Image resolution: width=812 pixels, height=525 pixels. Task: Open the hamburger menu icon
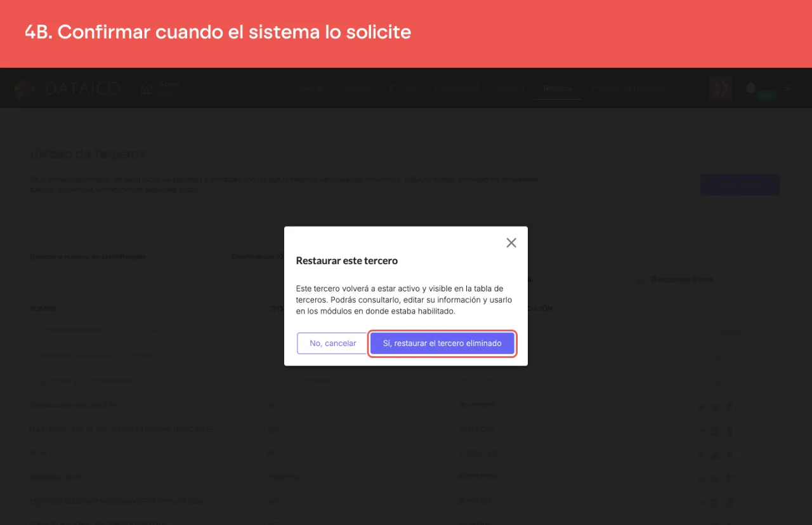[787, 88]
